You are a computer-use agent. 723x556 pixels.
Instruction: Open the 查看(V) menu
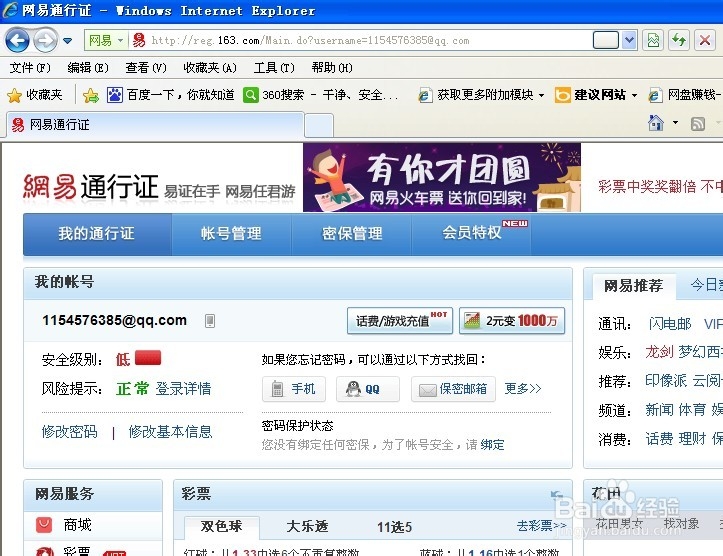[146, 68]
